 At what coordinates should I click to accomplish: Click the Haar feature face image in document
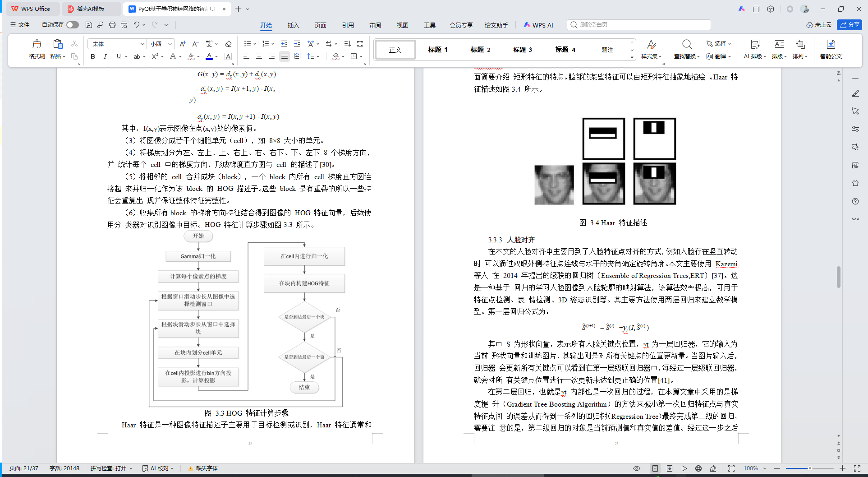[605, 161]
